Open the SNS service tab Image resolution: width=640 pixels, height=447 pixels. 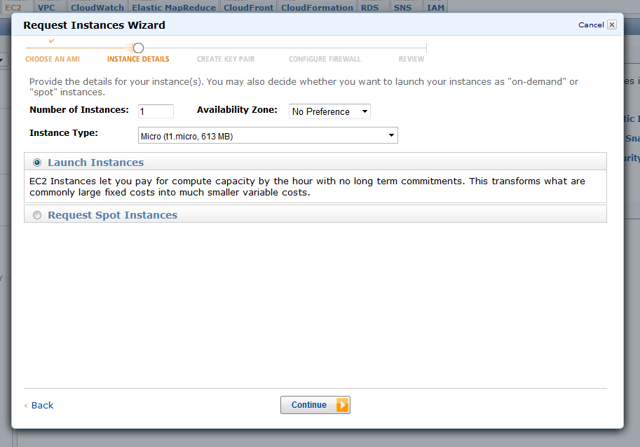(402, 7)
